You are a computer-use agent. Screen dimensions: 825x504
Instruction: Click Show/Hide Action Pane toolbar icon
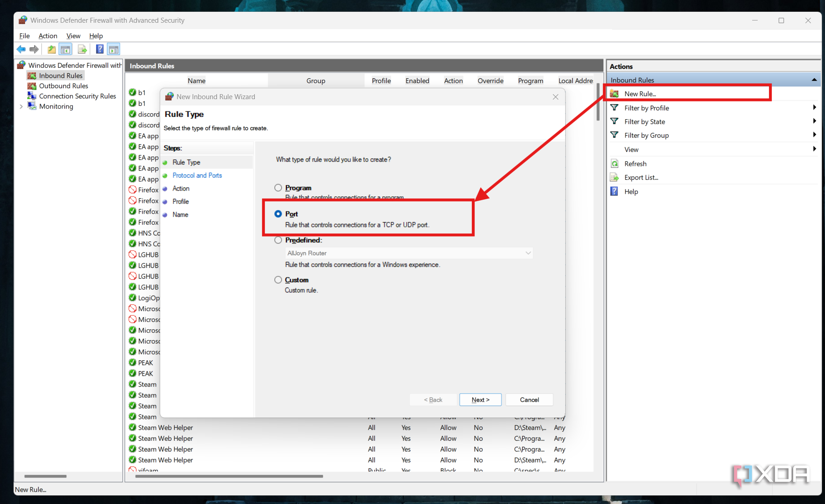click(114, 49)
